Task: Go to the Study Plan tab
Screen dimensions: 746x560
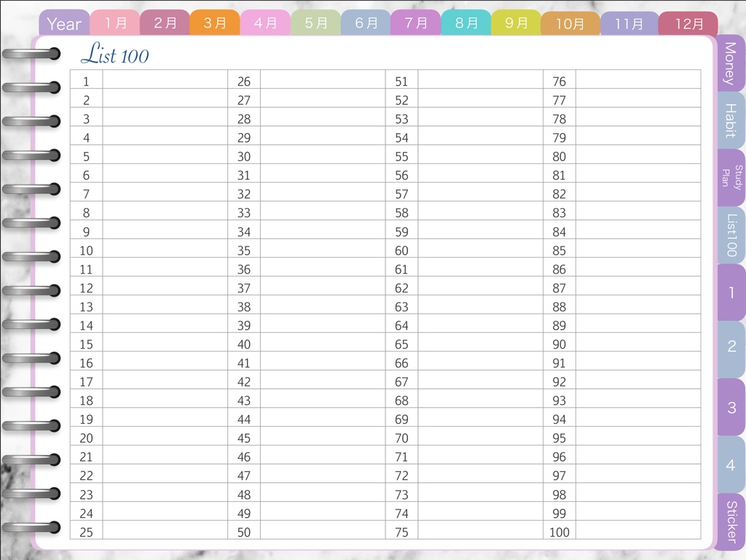Action: [x=730, y=177]
